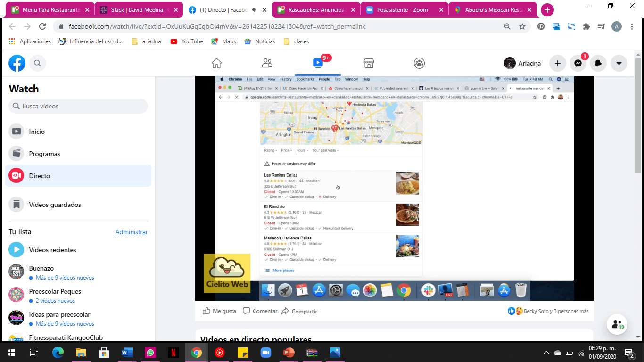Screen dimensions: 644x362
Task: Switch to Slack David Medina tab
Action: pyautogui.click(x=139, y=10)
